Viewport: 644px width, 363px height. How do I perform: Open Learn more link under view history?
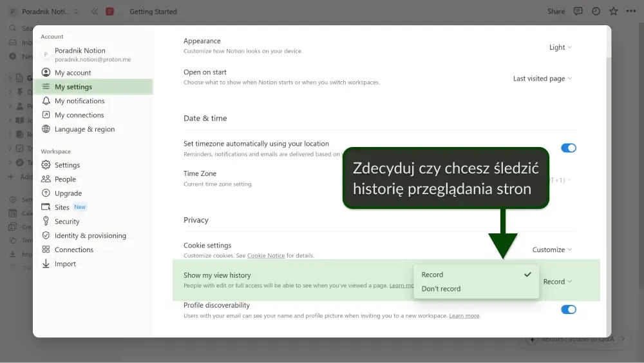pos(401,285)
